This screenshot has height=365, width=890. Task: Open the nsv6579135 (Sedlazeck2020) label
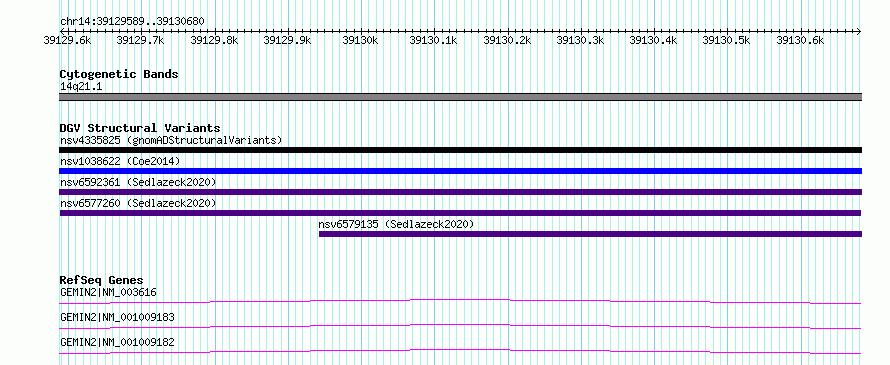(x=396, y=224)
